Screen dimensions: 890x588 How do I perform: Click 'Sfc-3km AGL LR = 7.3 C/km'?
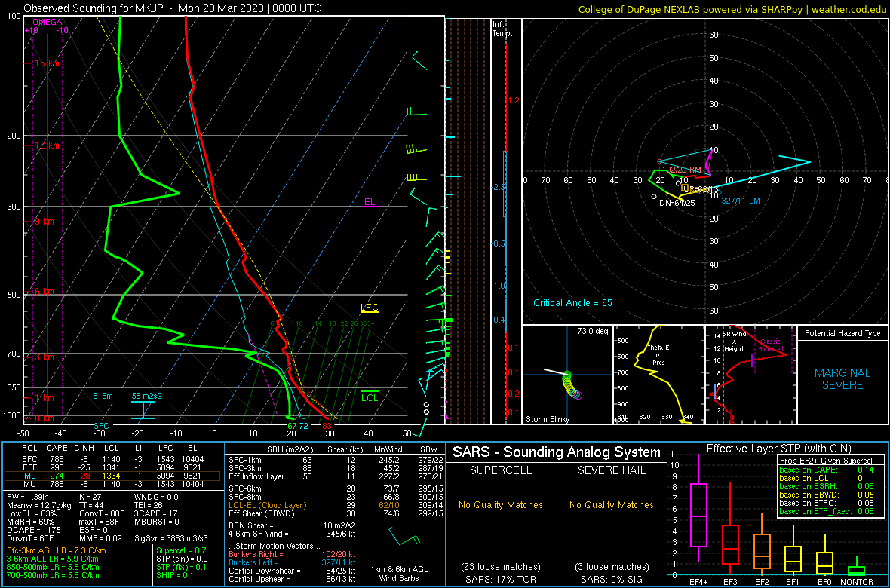pos(57,551)
